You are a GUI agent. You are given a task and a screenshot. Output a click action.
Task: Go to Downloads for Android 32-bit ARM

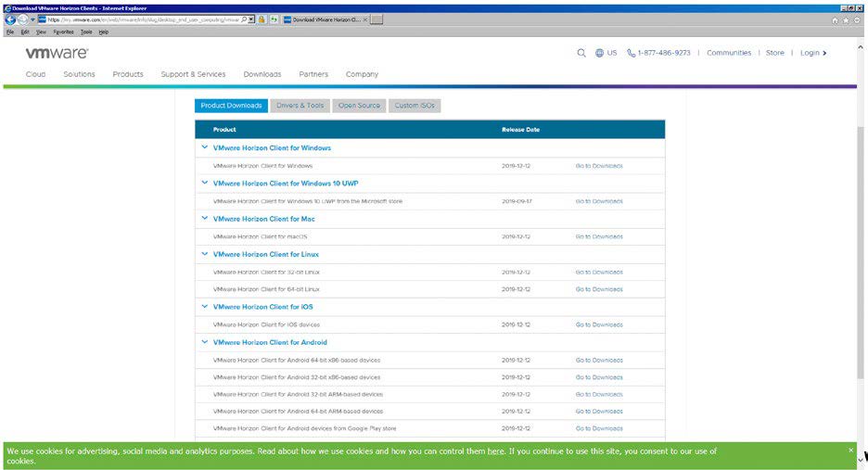[x=599, y=395]
